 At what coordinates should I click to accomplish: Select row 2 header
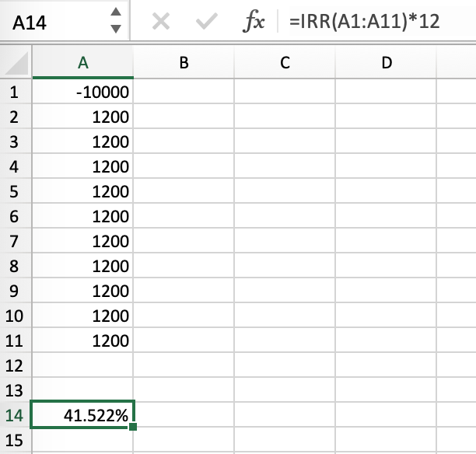16,117
